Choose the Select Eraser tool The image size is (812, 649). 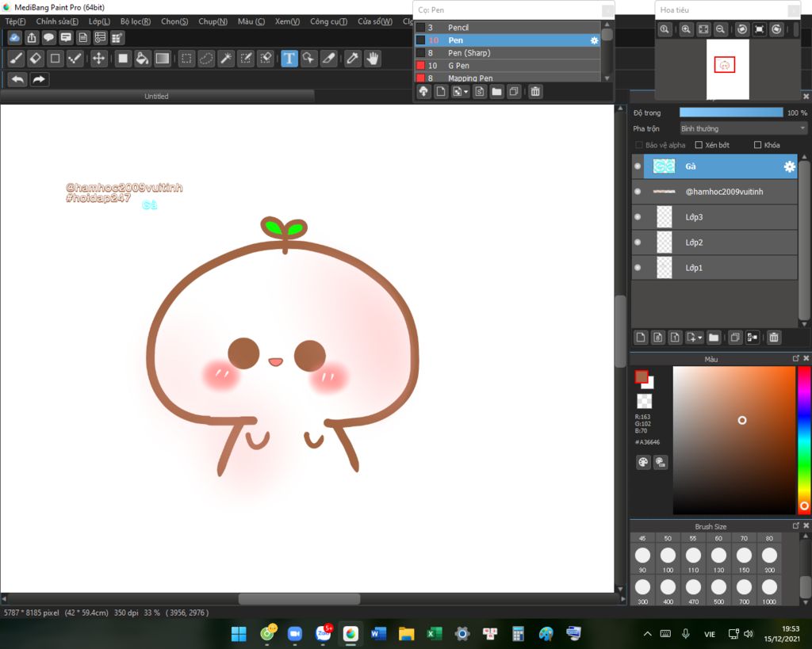266,59
